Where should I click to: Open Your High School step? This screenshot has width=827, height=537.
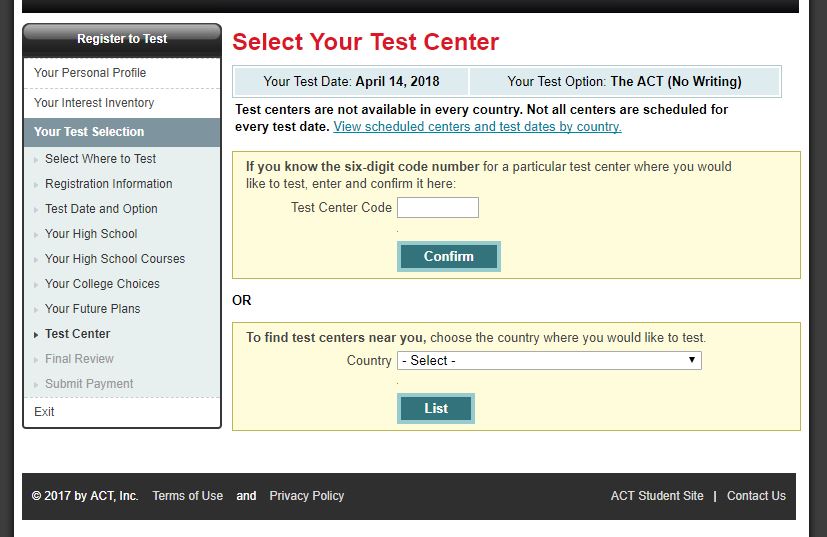(91, 234)
